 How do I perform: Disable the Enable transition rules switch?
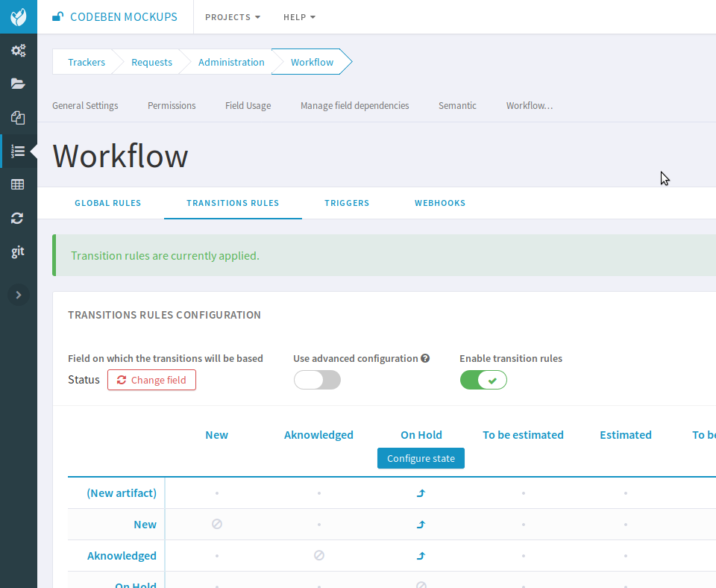(483, 380)
